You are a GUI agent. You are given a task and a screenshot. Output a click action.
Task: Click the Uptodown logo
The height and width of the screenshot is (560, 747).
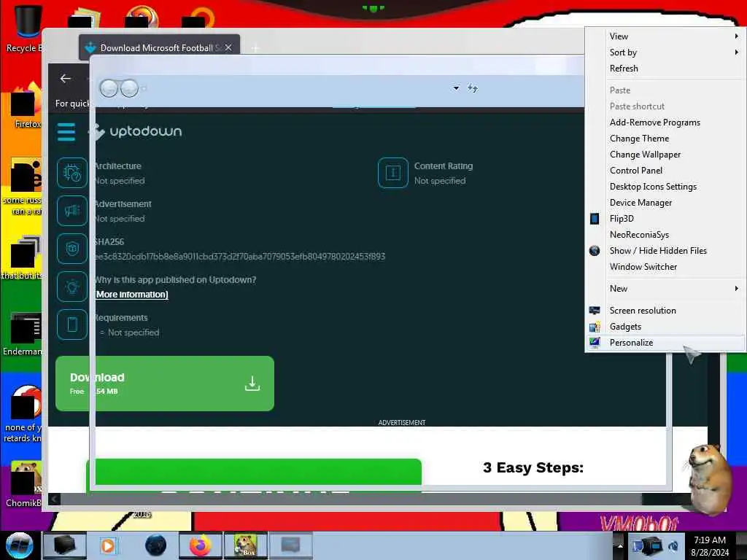[136, 132]
